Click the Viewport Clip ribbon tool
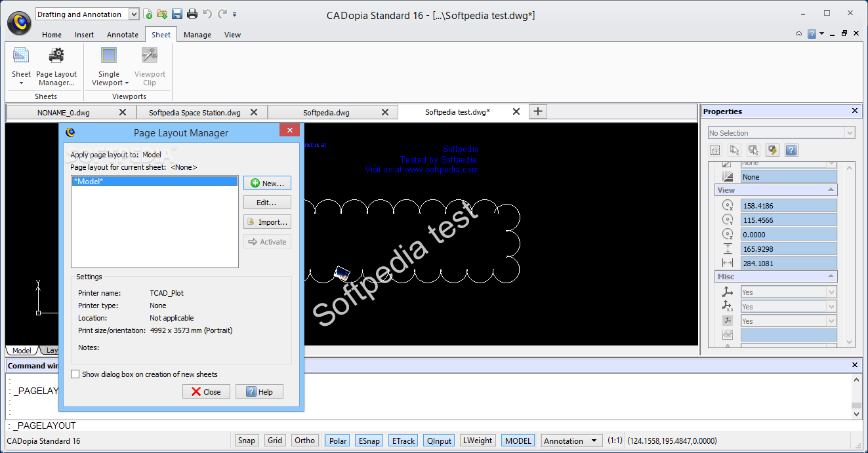Screen dimensions: 868x453 coord(150,66)
